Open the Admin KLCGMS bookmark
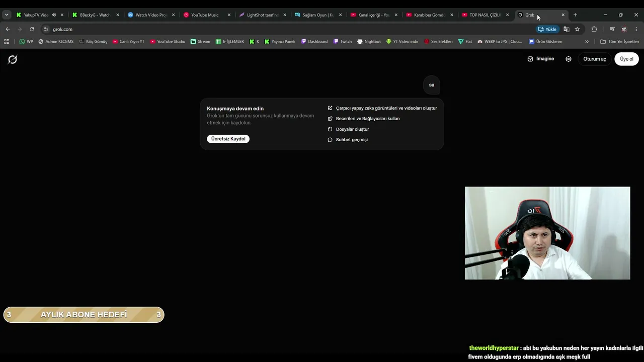This screenshot has width=644, height=362. 55,42
